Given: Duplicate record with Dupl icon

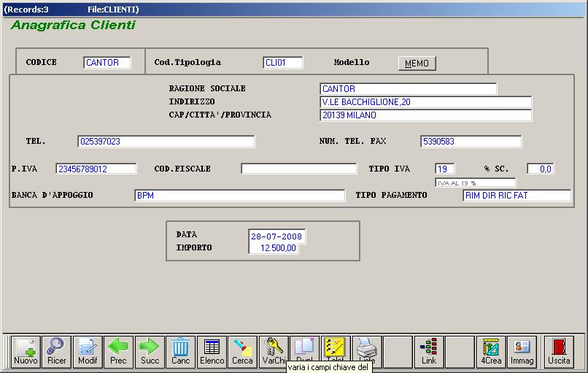Looking at the screenshot, I should (x=304, y=349).
